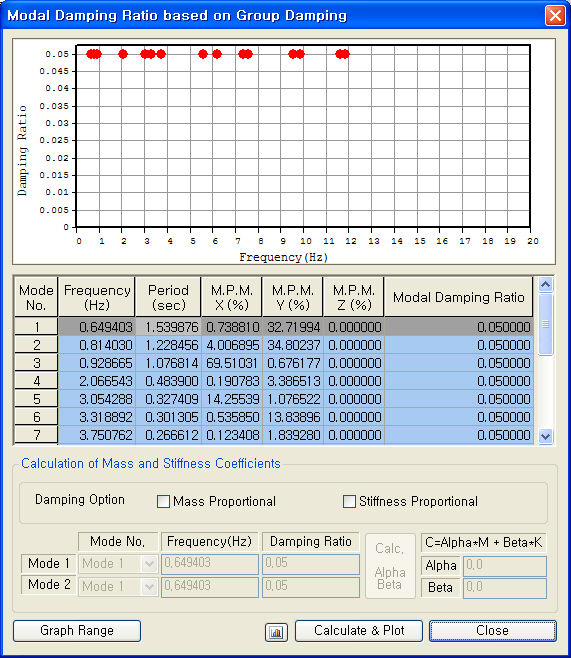
Task: Select M.P.M. X cell 0.190783
Action: 232,381
